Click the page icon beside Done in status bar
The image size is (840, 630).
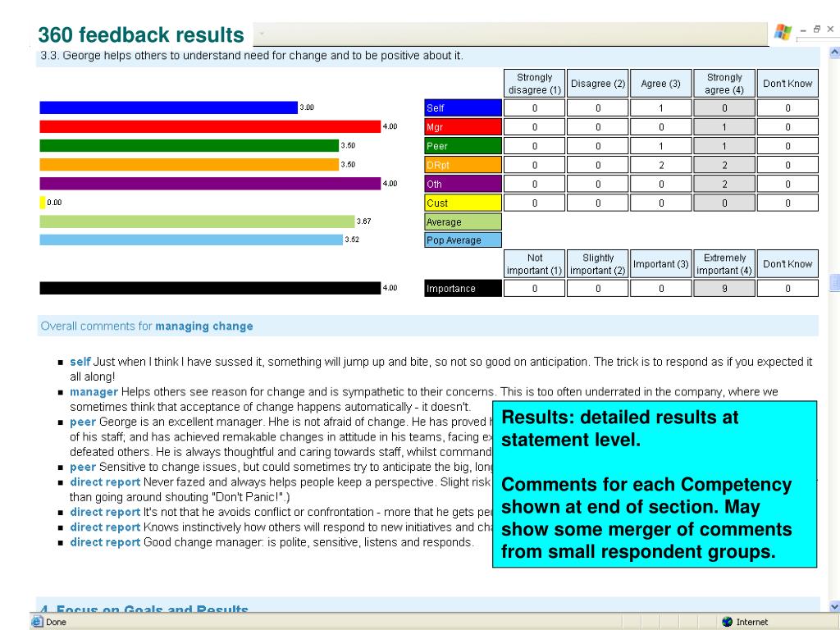click(36, 622)
